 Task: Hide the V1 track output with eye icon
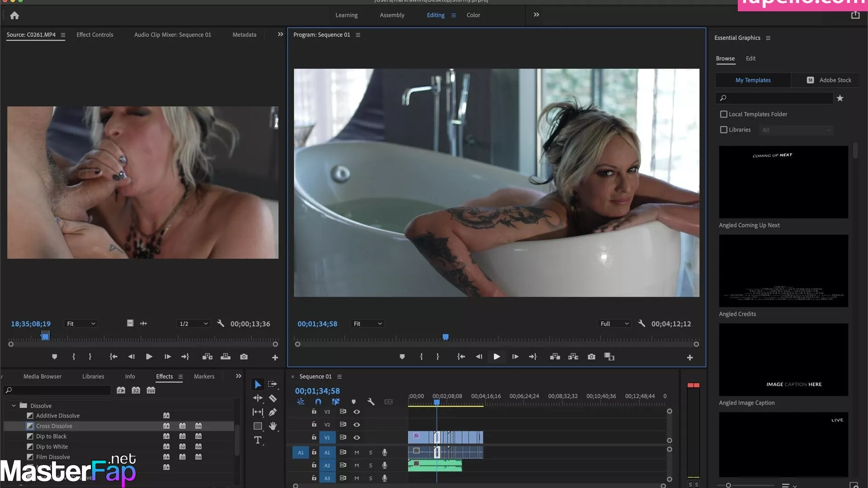357,437
